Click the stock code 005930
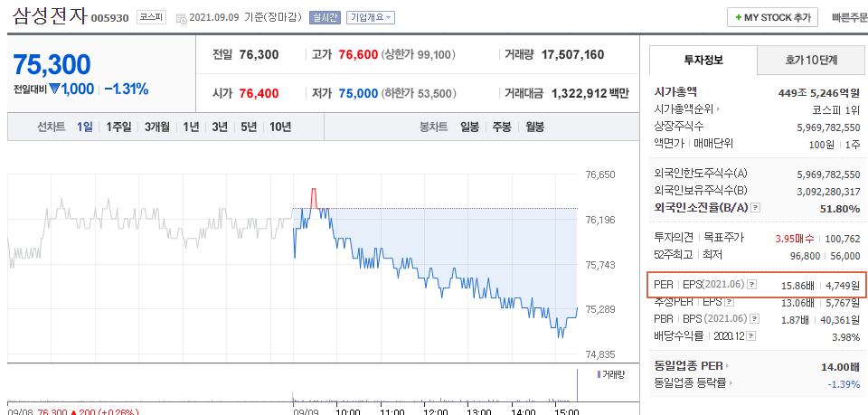This screenshot has width=868, height=415. (109, 18)
